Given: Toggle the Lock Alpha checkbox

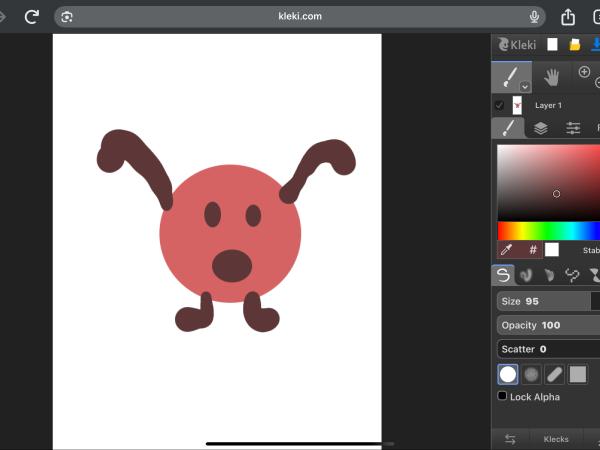Looking at the screenshot, I should pos(503,397).
